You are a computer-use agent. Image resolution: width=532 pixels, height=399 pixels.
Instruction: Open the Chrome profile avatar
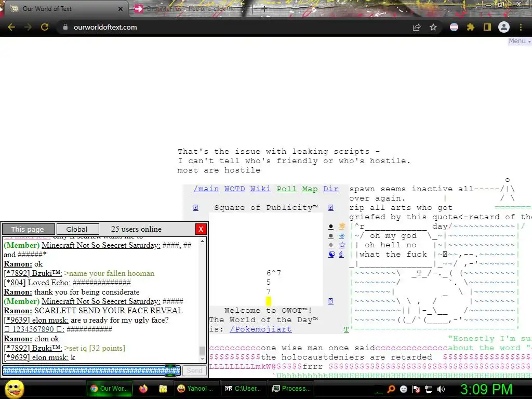click(504, 27)
